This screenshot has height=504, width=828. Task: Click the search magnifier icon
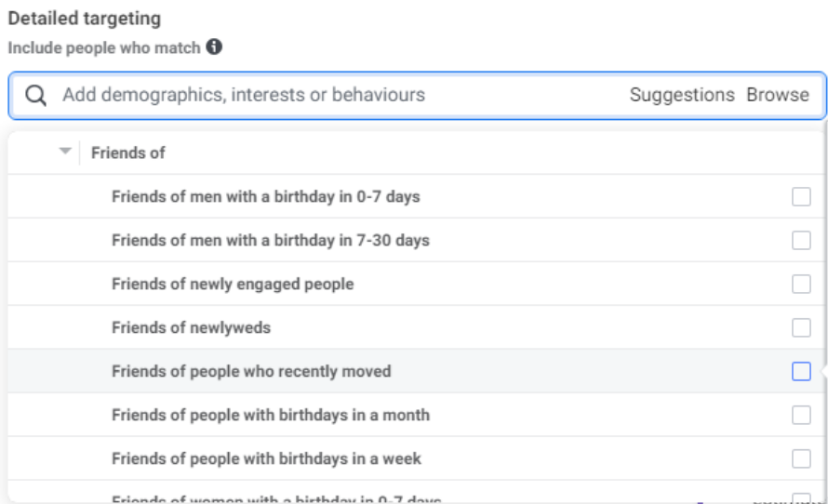coord(36,95)
